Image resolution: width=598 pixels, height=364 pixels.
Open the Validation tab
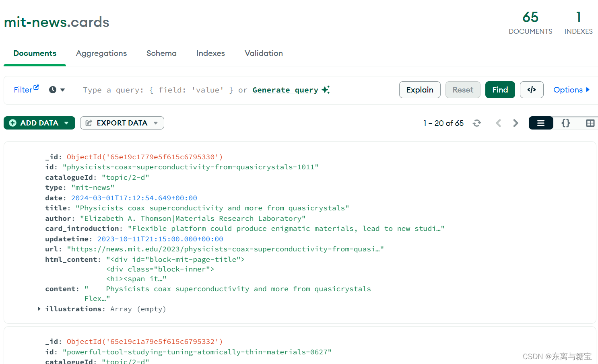[264, 53]
